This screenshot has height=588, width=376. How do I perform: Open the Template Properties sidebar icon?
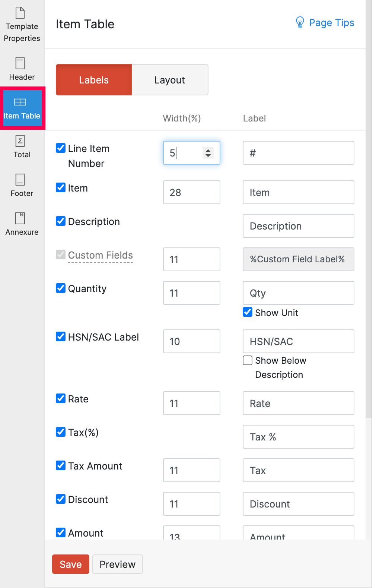click(x=20, y=13)
